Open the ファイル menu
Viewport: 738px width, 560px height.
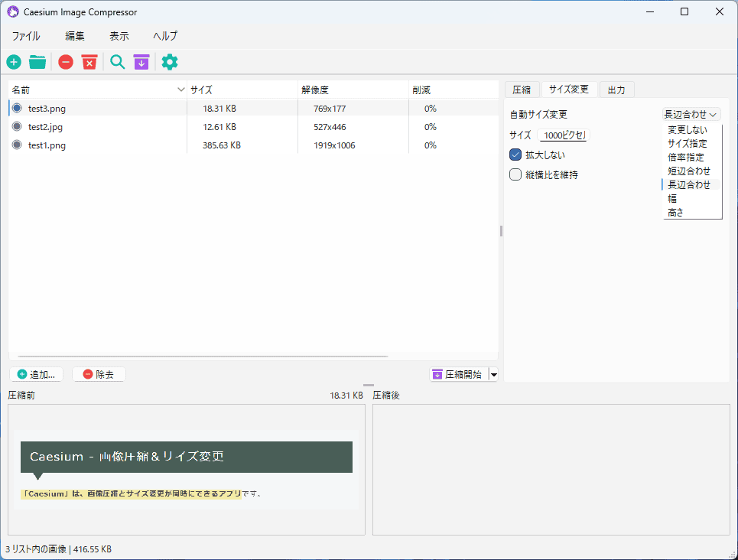point(26,36)
